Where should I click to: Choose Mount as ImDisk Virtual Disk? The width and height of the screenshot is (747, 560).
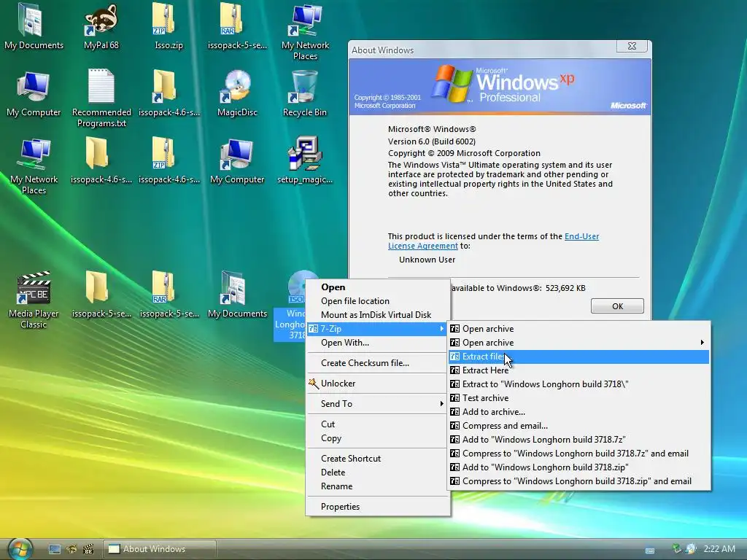click(x=377, y=315)
